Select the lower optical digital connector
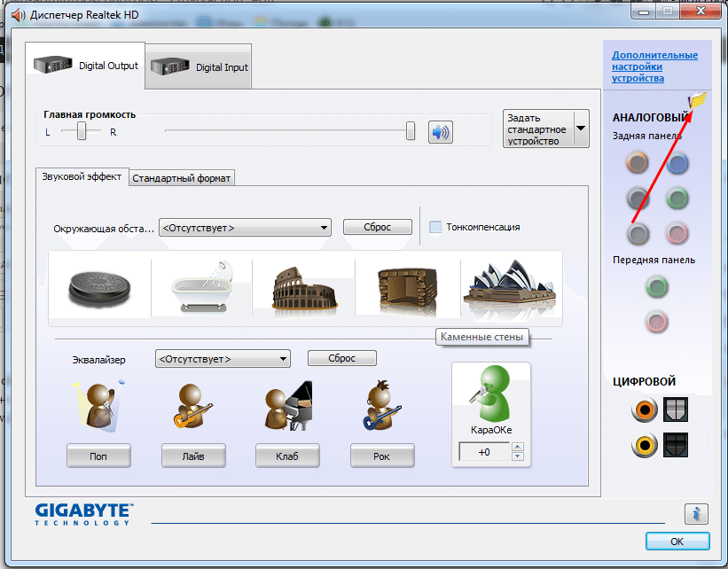Screen dimensions: 728x569 (676, 445)
